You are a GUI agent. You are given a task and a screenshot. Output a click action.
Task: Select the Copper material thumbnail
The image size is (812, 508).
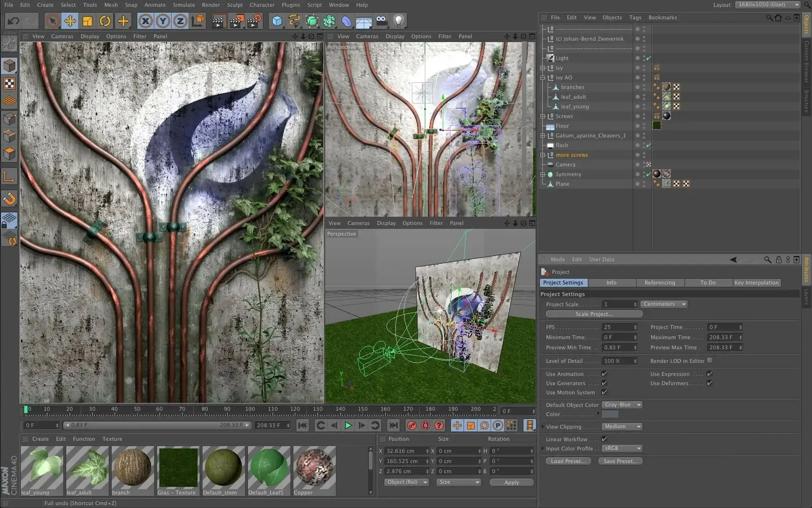[314, 467]
